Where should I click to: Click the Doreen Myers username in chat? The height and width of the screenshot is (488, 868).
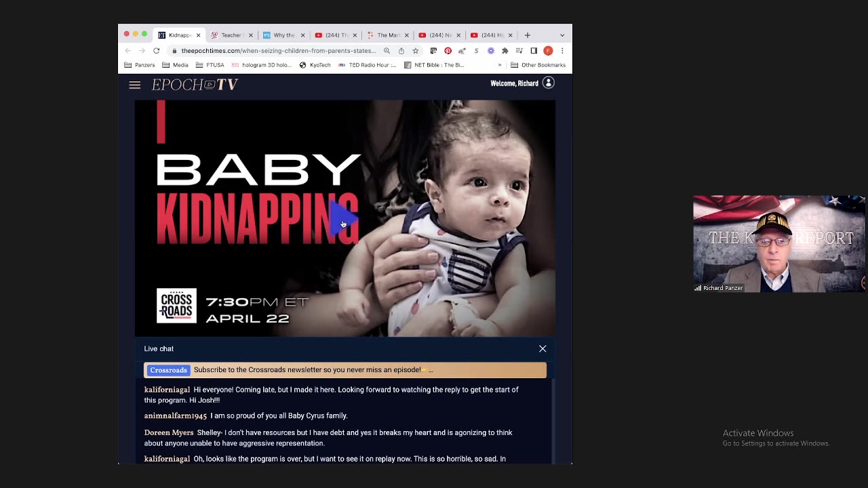(169, 432)
